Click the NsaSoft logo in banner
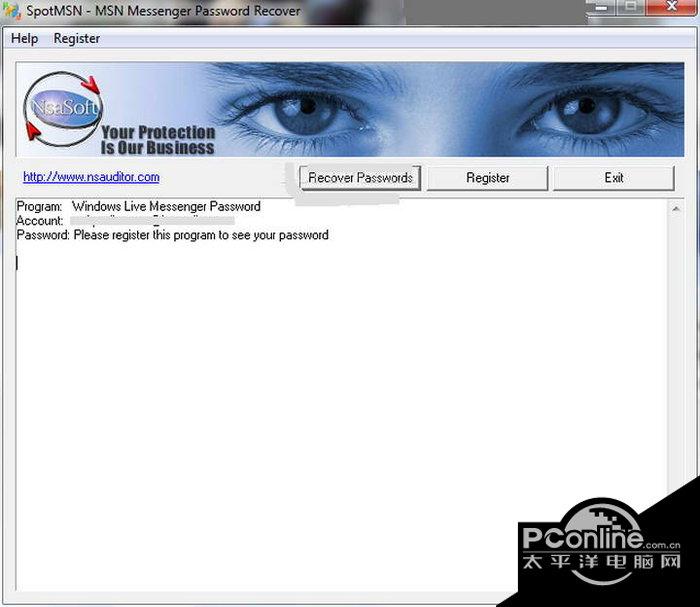This screenshot has width=700, height=607. pos(63,108)
